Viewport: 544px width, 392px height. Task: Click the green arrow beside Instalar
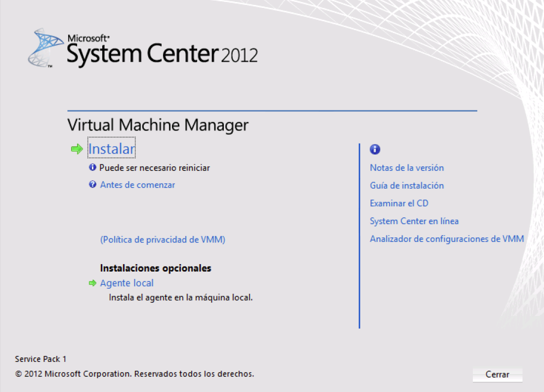pyautogui.click(x=77, y=149)
